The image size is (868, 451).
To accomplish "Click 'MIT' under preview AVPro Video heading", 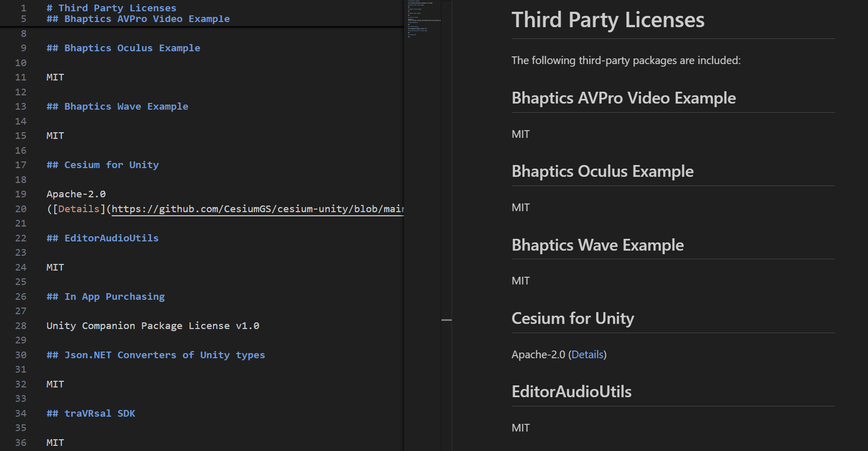I will pyautogui.click(x=521, y=134).
